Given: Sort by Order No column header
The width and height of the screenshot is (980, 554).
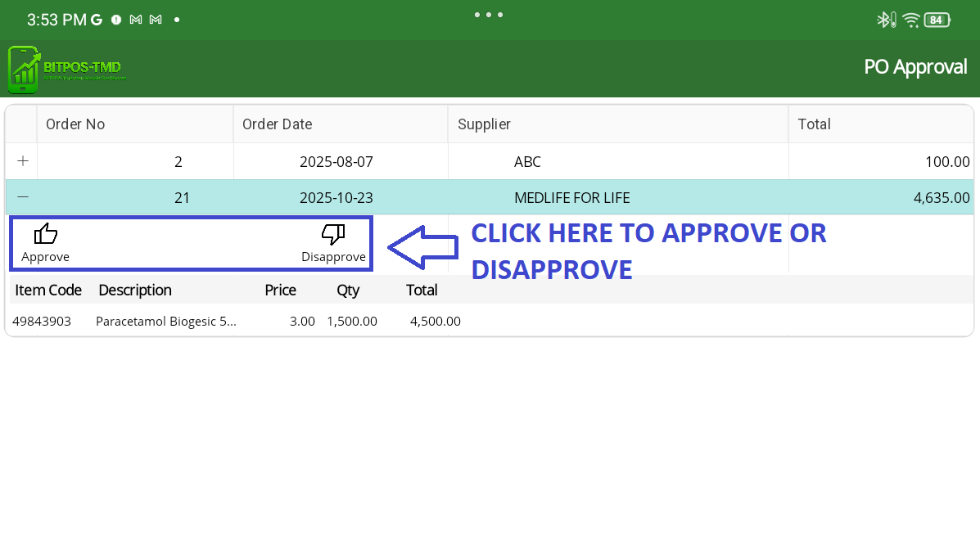Looking at the screenshot, I should [75, 124].
